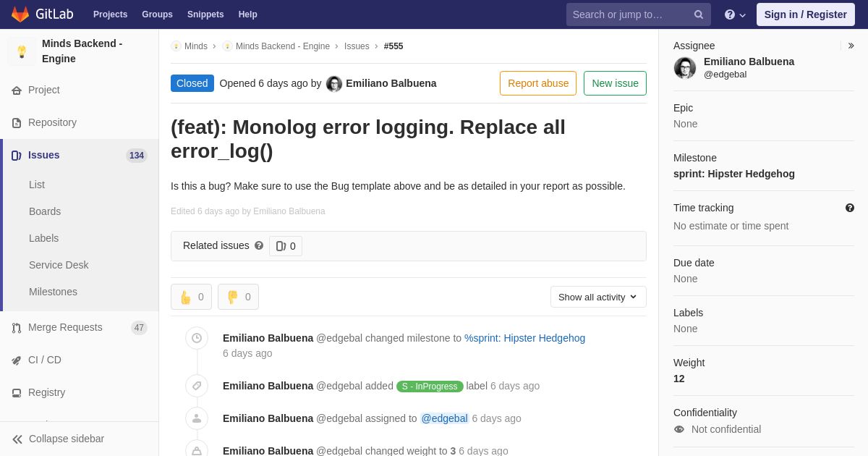Image resolution: width=868 pixels, height=456 pixels.
Task: Open the Show all activity dropdown
Action: click(x=598, y=297)
